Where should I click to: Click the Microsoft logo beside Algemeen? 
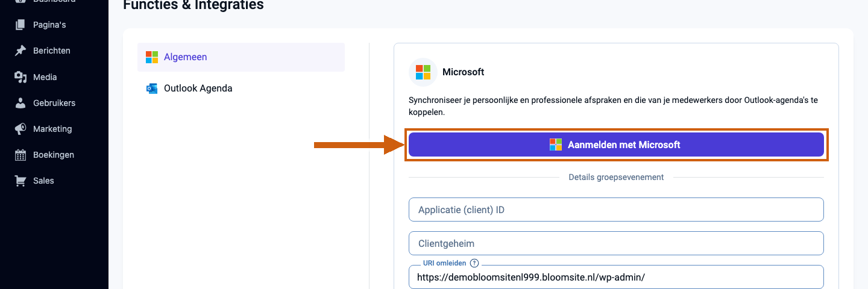coord(152,57)
